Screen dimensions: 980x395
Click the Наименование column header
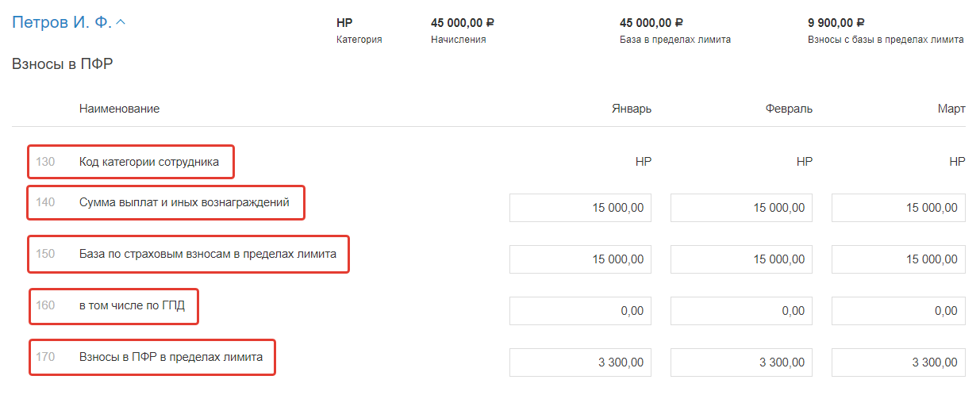tap(119, 109)
